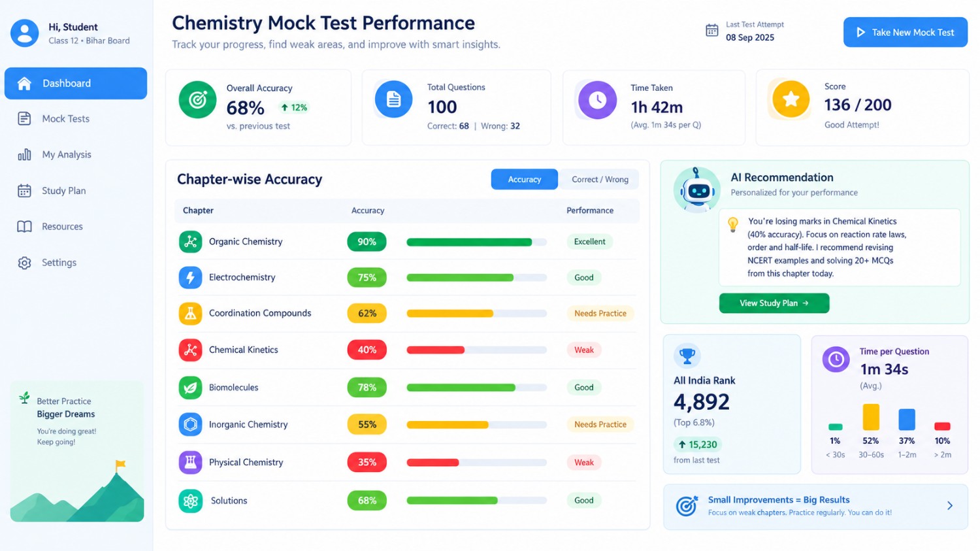Click the Physical Chemistry accuracy progress bar
This screenshot has height=551, width=980.
click(476, 462)
